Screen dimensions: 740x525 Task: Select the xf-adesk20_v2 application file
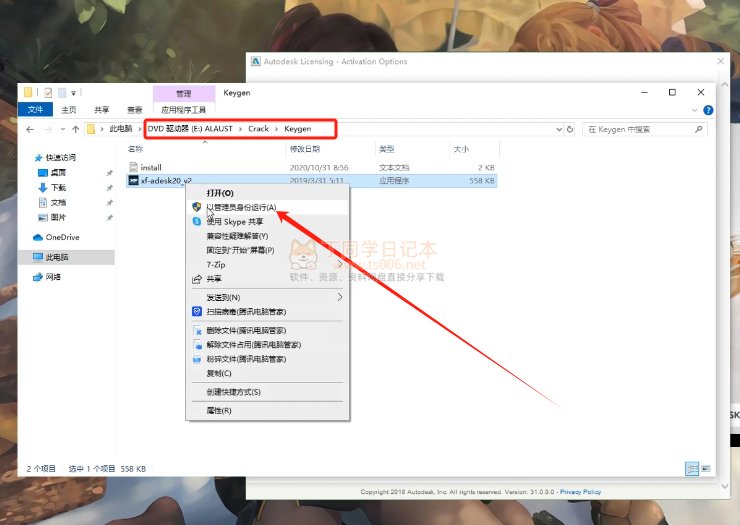coord(311,180)
